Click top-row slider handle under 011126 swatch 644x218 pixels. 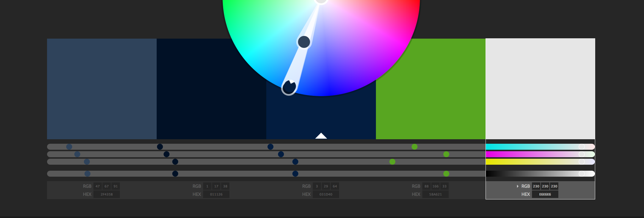click(160, 147)
